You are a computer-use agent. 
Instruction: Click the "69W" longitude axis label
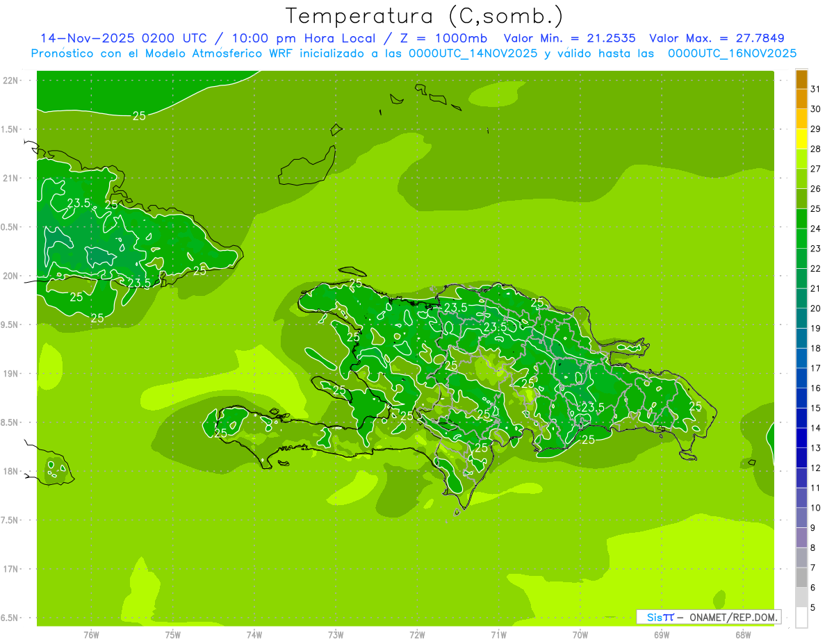tap(662, 635)
